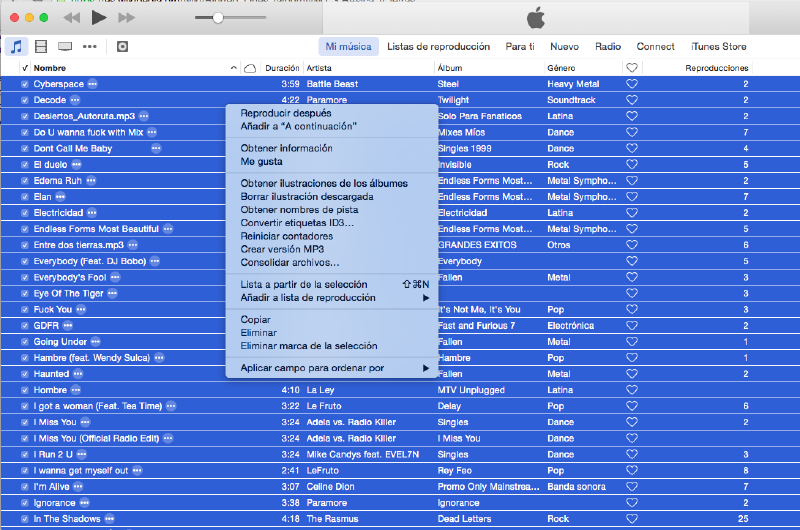Open more options for Cyberspace

pyautogui.click(x=92, y=84)
